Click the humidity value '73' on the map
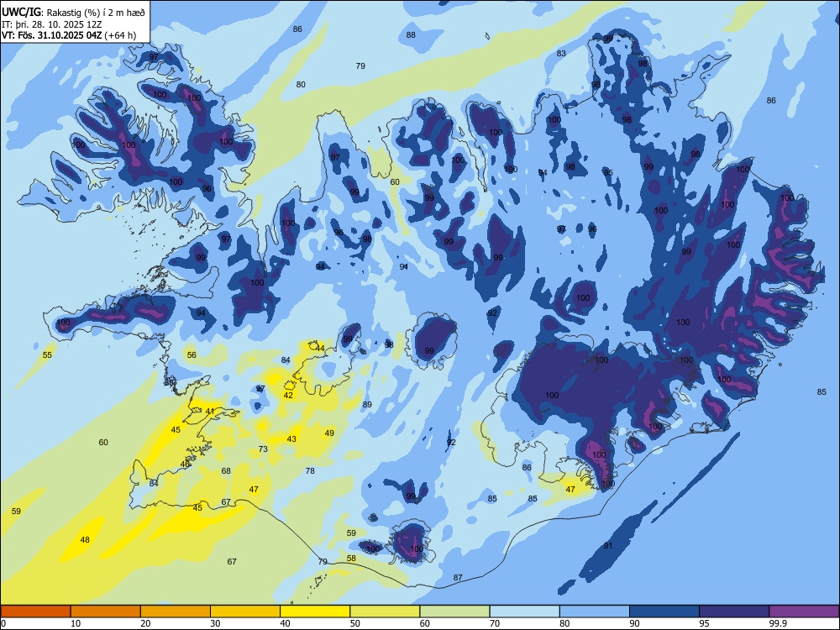This screenshot has height=630, width=840. (x=263, y=449)
